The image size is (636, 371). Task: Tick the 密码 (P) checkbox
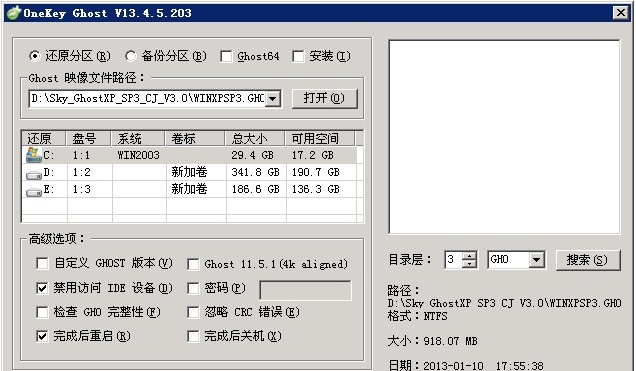click(x=193, y=288)
